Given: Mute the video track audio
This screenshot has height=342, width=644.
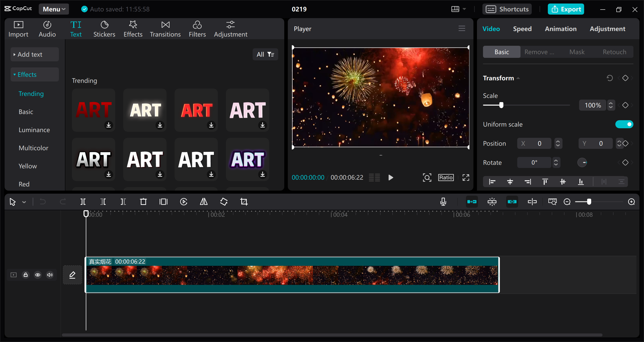Looking at the screenshot, I should (x=50, y=275).
